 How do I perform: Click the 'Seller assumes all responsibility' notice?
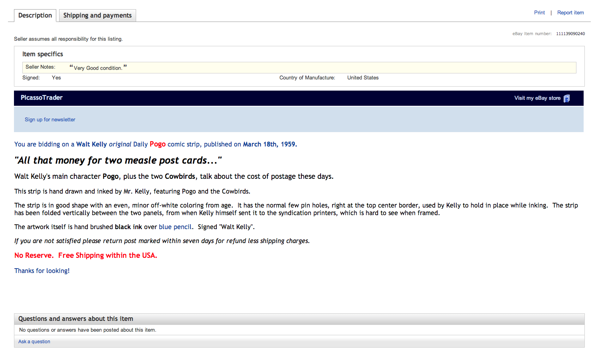point(68,39)
